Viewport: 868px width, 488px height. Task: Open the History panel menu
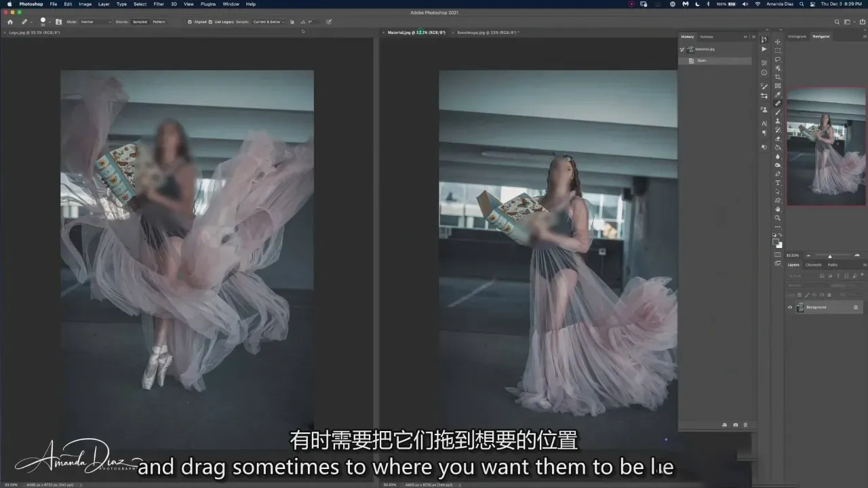tap(753, 37)
